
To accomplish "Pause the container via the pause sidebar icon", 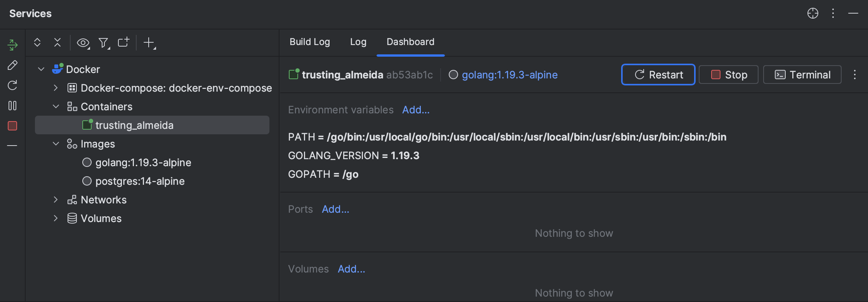I will (x=12, y=105).
